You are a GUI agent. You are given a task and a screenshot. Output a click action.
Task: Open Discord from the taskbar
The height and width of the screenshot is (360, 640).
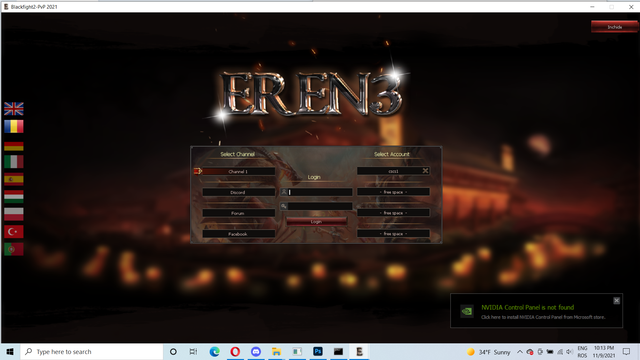(256, 351)
